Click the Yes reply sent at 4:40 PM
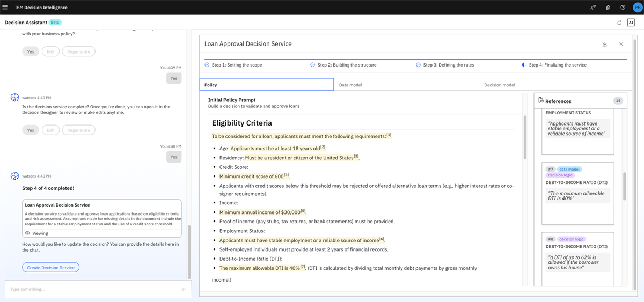644x302 pixels. point(173,157)
